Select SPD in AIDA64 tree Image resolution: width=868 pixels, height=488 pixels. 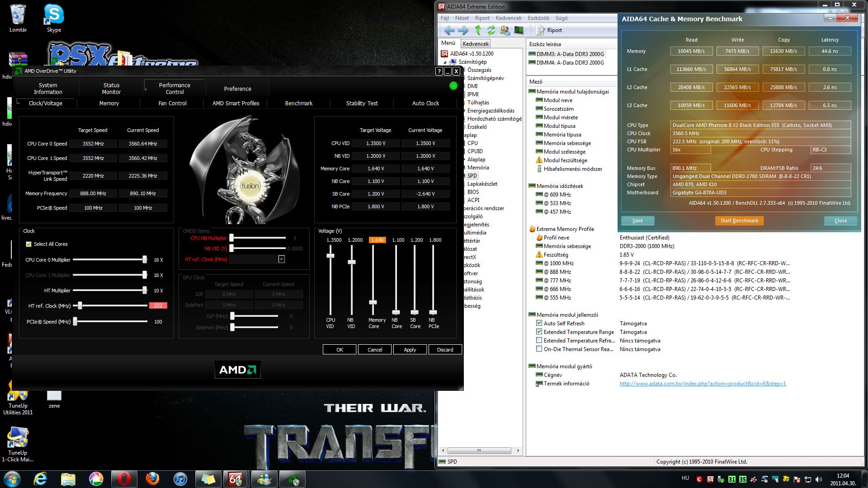tap(472, 176)
